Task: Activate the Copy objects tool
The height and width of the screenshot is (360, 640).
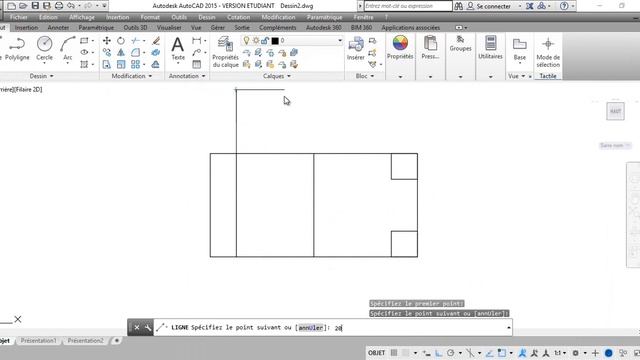Action: click(107, 53)
